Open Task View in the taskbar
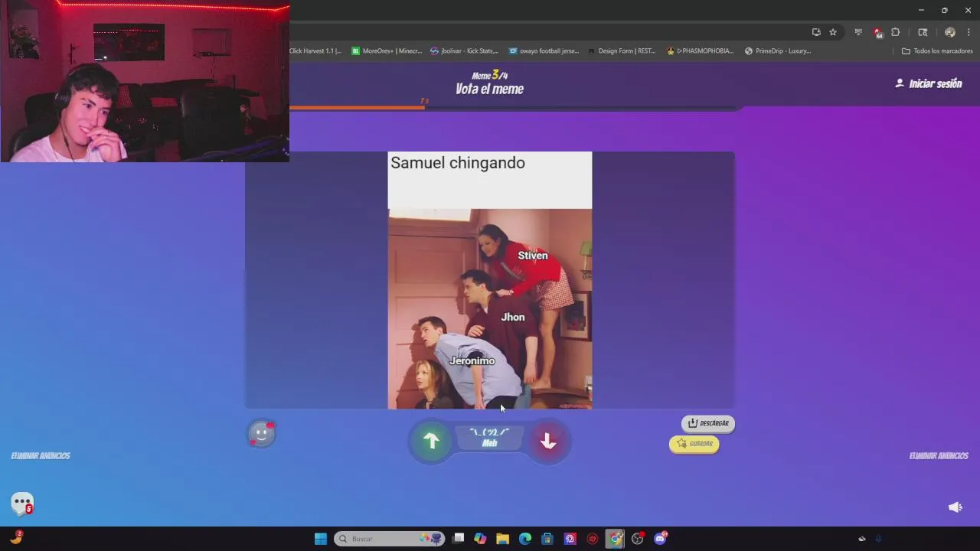The width and height of the screenshot is (980, 551). click(x=458, y=539)
